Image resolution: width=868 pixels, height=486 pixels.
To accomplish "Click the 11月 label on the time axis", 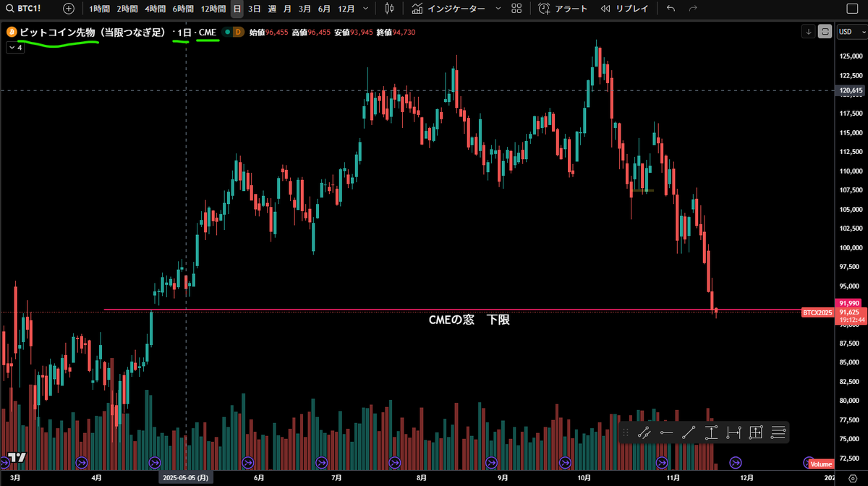I will [x=673, y=478].
